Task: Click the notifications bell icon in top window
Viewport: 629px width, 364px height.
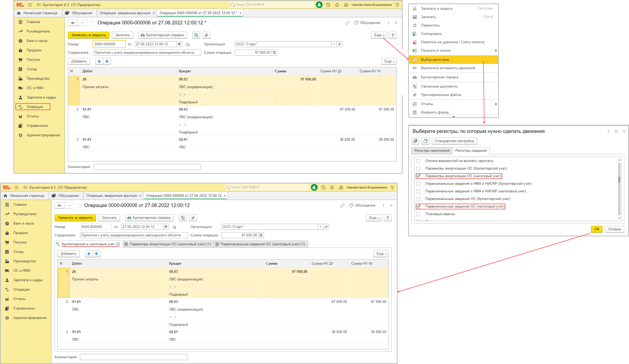Action: tap(319, 5)
